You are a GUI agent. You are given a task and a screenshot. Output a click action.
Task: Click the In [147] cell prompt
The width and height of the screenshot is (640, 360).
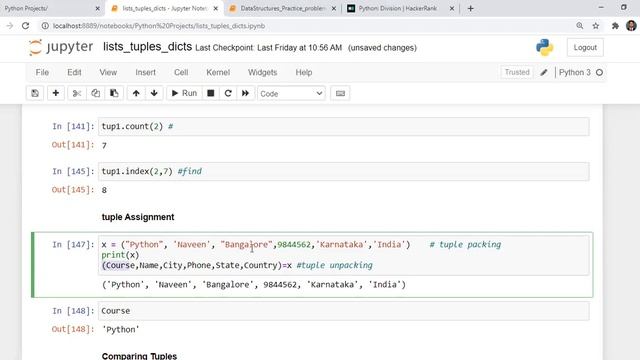[73, 244]
